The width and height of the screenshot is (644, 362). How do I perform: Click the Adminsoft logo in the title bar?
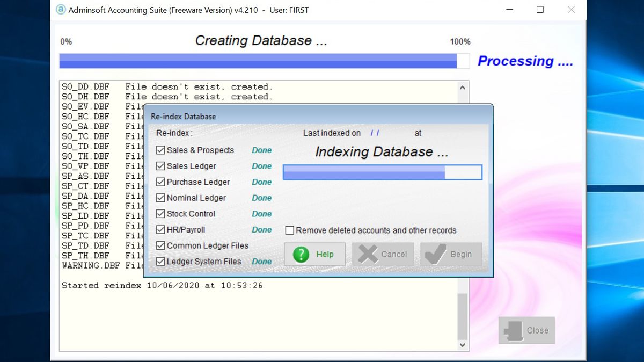(x=61, y=9)
